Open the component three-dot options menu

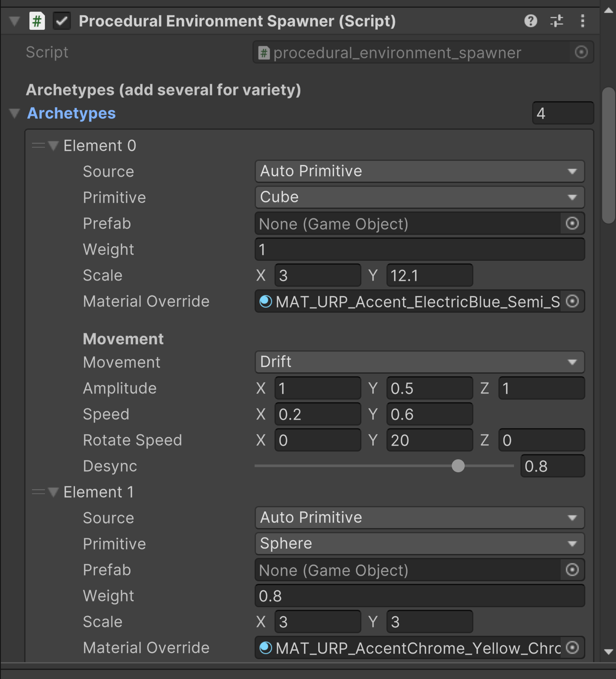pyautogui.click(x=582, y=21)
